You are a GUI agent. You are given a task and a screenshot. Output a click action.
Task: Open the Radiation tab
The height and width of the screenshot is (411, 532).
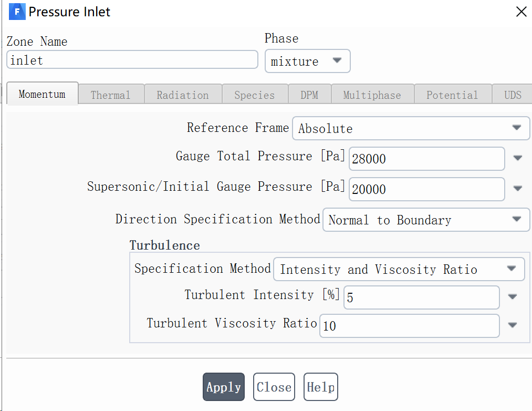click(182, 95)
